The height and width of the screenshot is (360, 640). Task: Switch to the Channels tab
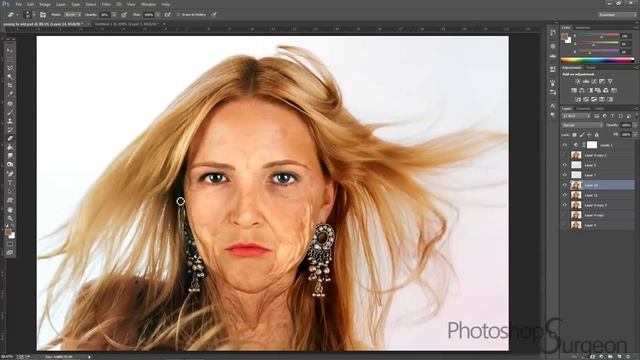coord(583,109)
